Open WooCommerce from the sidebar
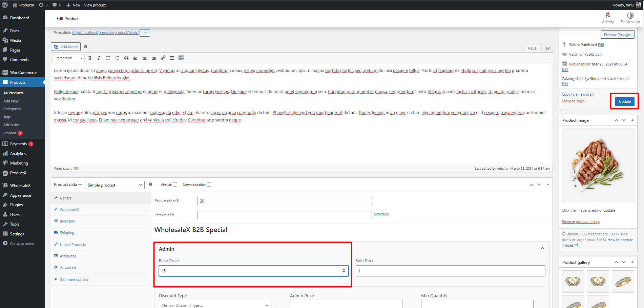 [x=22, y=72]
